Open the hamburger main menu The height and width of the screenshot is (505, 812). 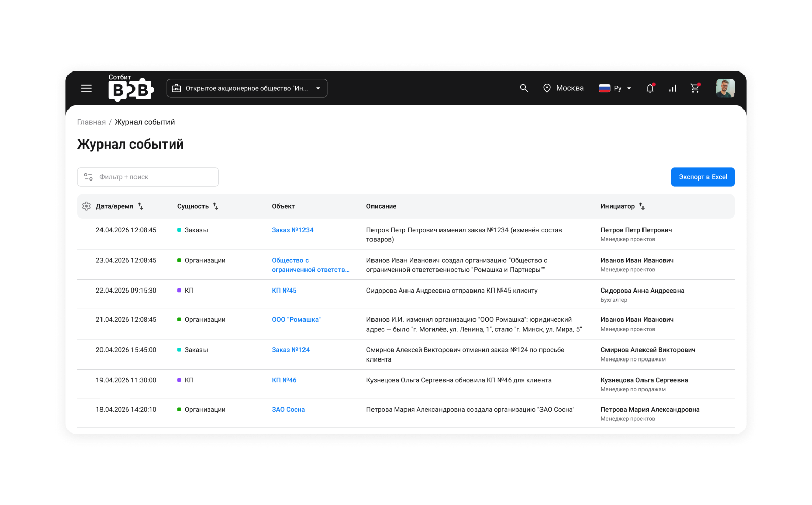(x=86, y=88)
